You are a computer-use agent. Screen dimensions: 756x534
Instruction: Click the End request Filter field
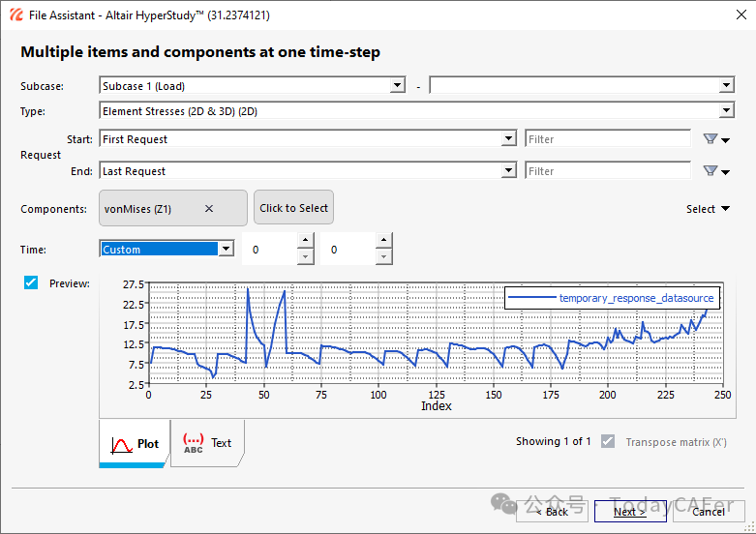[608, 171]
